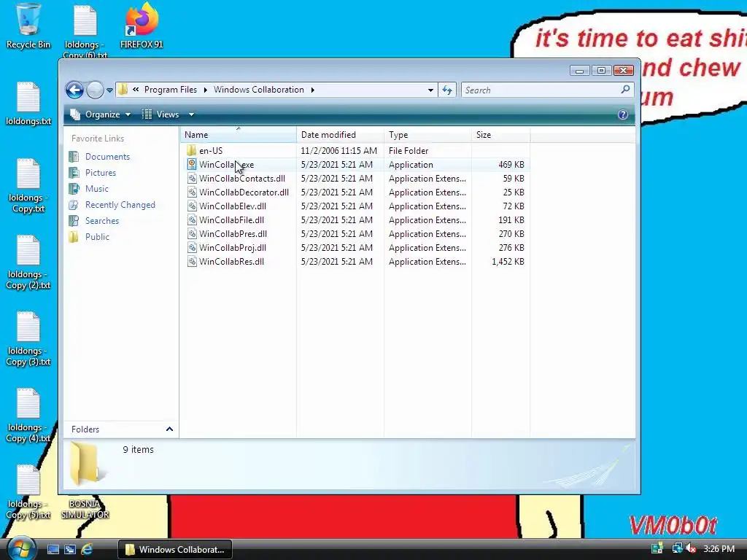Maximize the Explorer window

[x=601, y=71]
